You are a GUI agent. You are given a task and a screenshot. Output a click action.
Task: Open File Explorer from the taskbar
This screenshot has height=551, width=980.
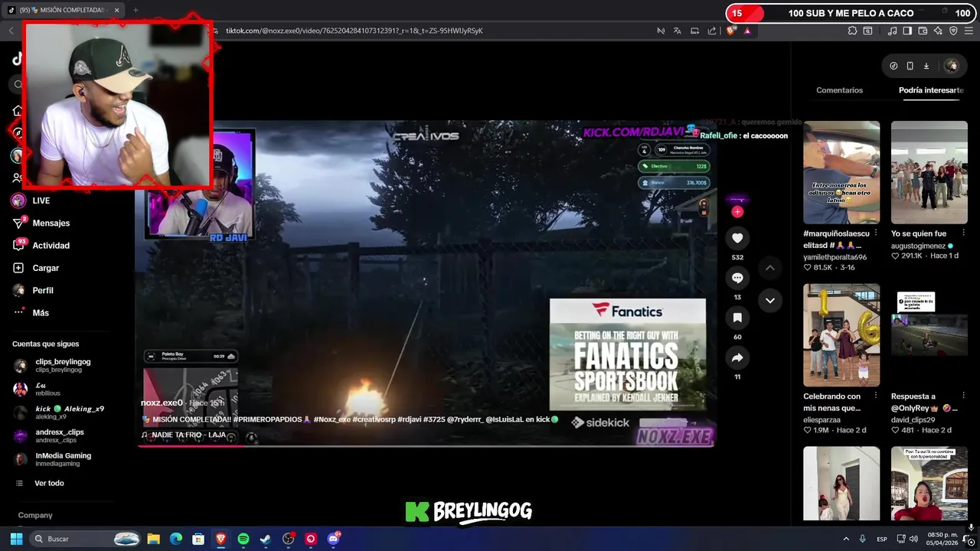153,539
